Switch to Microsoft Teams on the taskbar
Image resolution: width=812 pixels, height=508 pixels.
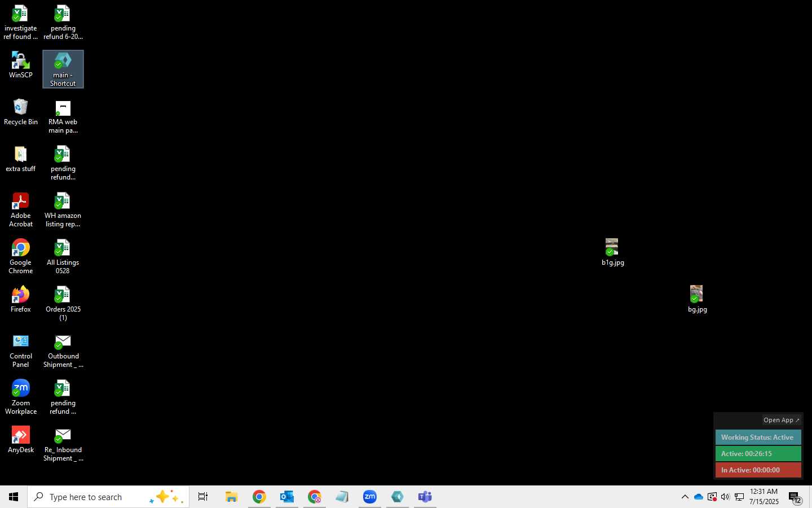(425, 497)
